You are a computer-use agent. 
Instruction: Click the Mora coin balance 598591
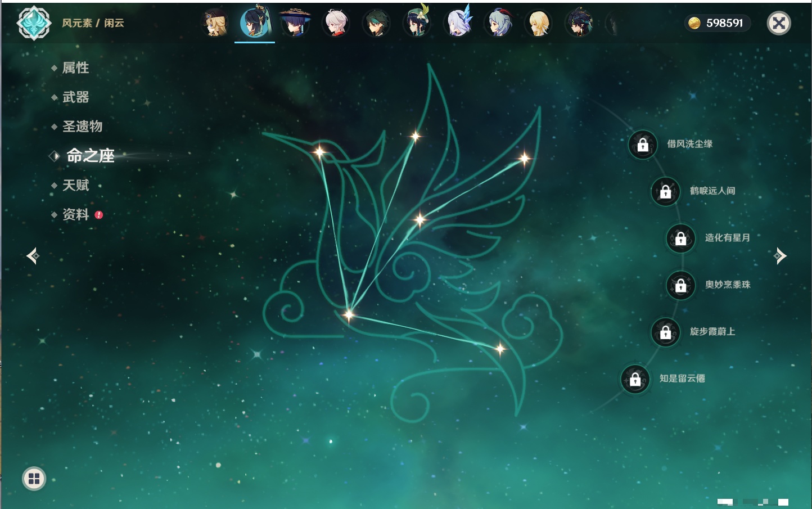(x=717, y=23)
